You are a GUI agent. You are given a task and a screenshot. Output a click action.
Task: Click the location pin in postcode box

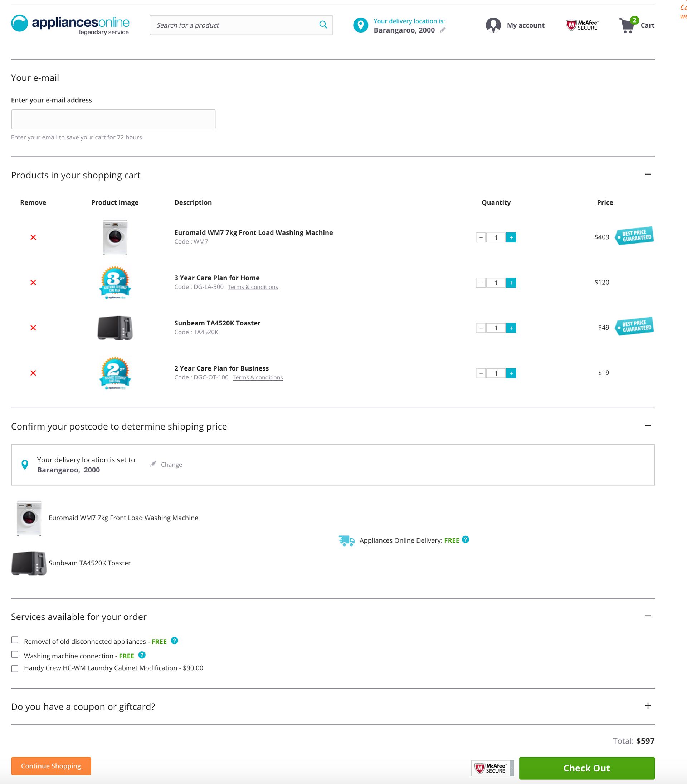click(x=25, y=465)
